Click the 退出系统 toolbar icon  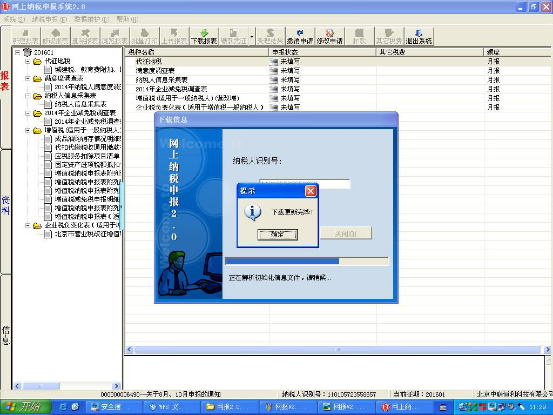[419, 36]
